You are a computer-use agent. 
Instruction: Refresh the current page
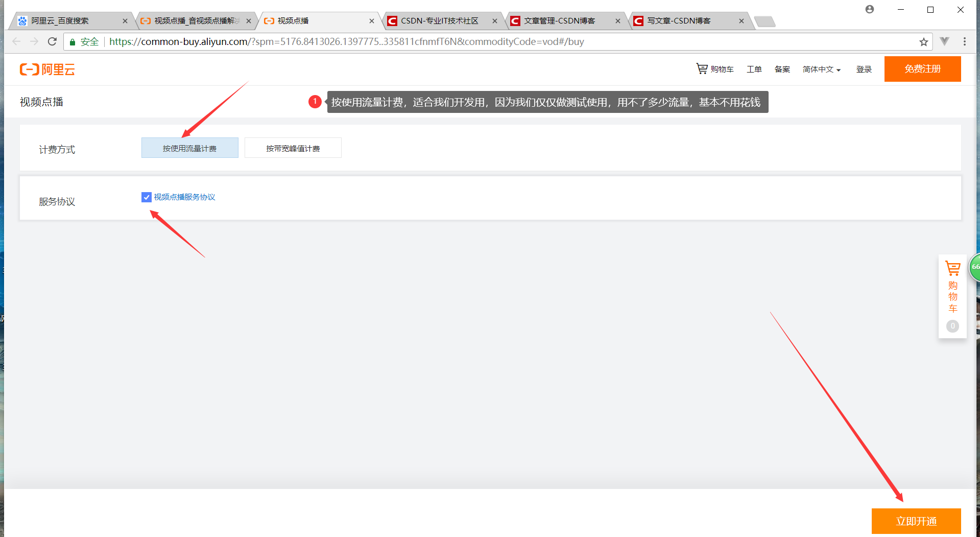[52, 41]
